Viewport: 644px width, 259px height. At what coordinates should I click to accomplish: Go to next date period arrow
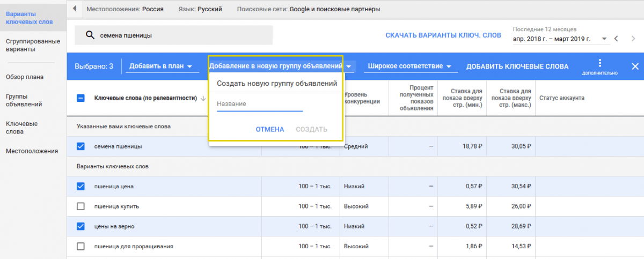(632, 39)
